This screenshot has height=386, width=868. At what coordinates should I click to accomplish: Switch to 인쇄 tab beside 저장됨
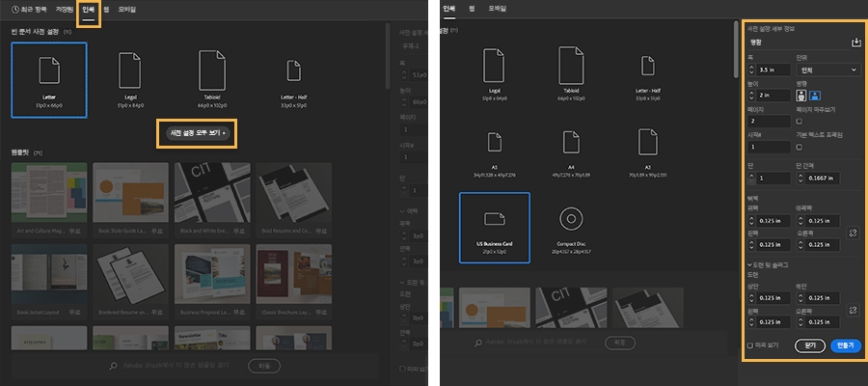pos(89,10)
